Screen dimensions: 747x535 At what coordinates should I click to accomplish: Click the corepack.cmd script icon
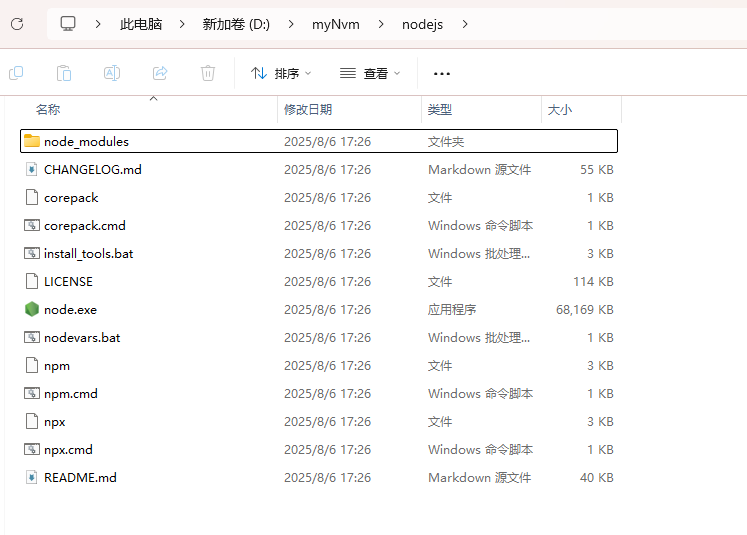(x=31, y=225)
